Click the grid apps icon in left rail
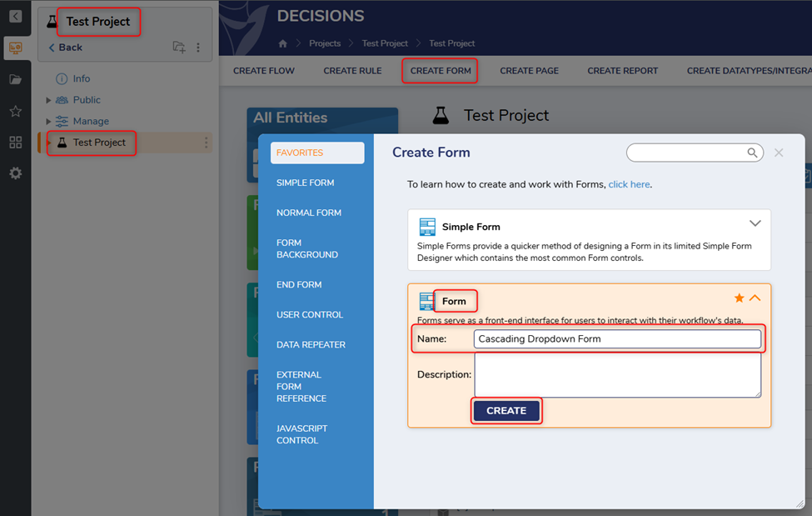 pyautogui.click(x=15, y=143)
